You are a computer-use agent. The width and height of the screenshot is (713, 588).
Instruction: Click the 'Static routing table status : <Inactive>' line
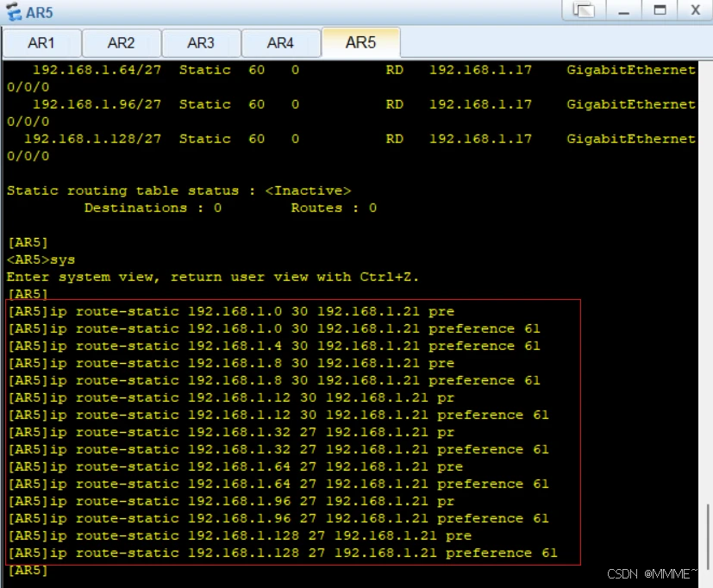click(x=178, y=191)
